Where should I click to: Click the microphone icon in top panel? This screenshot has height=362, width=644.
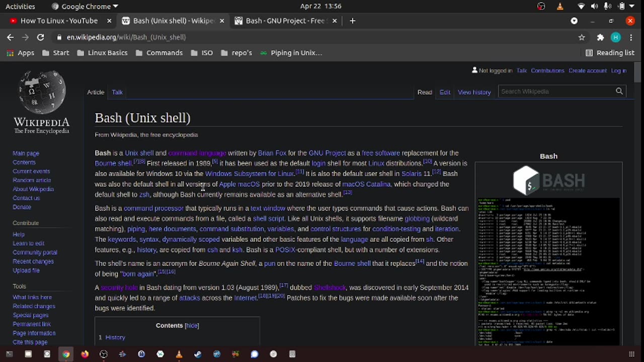coord(607,7)
